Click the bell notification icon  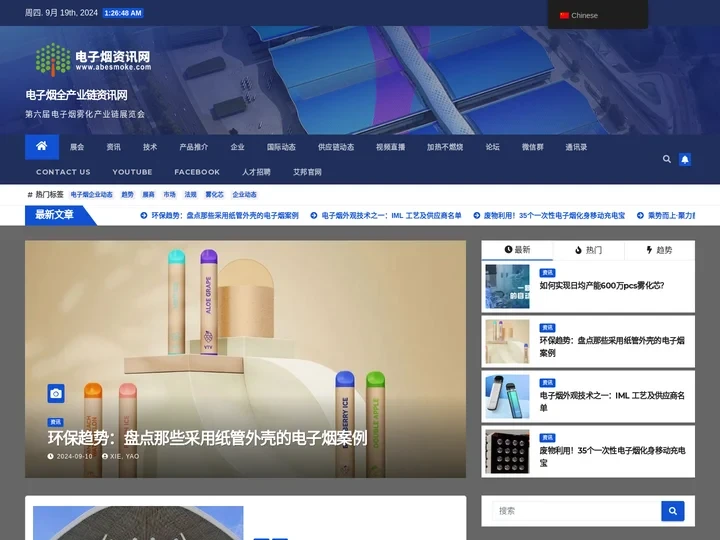point(685,159)
